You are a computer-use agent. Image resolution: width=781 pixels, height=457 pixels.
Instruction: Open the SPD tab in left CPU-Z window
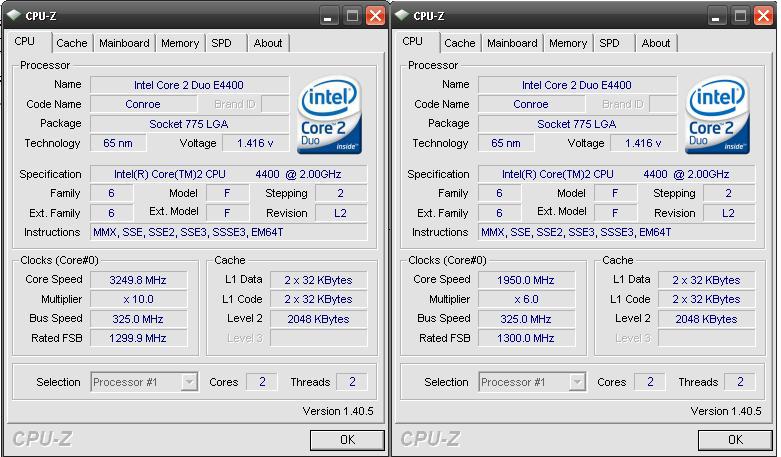click(x=221, y=43)
